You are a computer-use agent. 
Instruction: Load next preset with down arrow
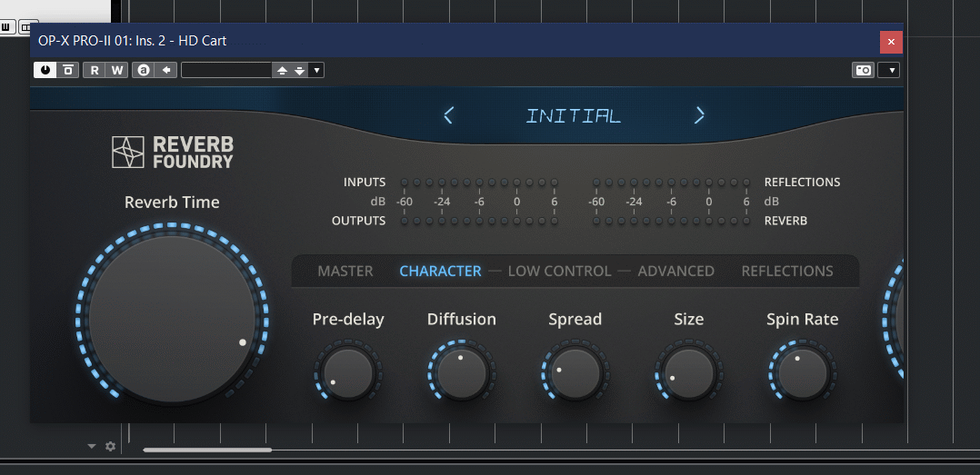point(299,70)
